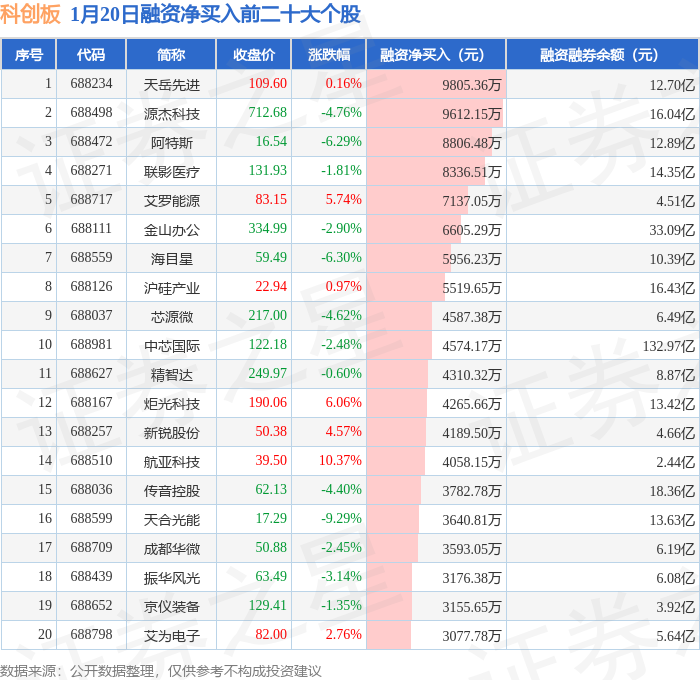Click stock name 中芯国际

pos(171,346)
